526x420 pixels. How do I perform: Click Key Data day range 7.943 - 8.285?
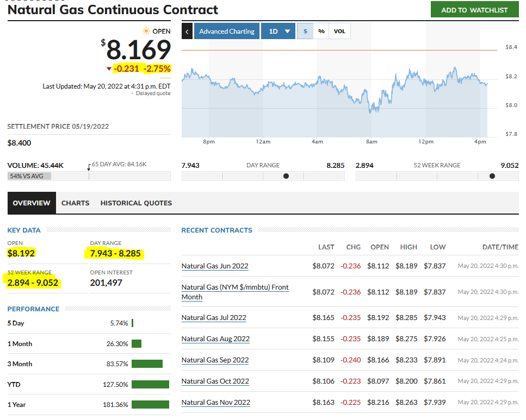click(115, 253)
